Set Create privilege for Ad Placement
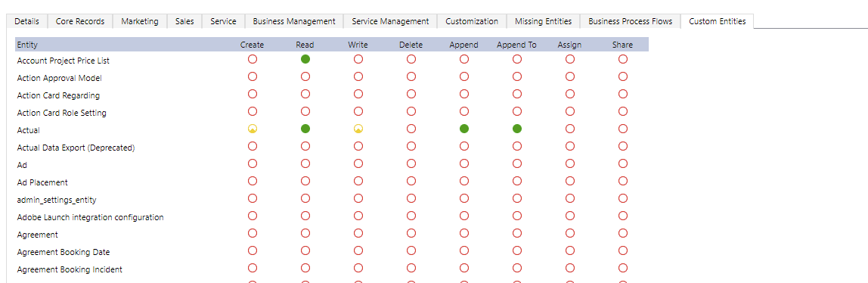This screenshot has width=868, height=283. coord(253,181)
